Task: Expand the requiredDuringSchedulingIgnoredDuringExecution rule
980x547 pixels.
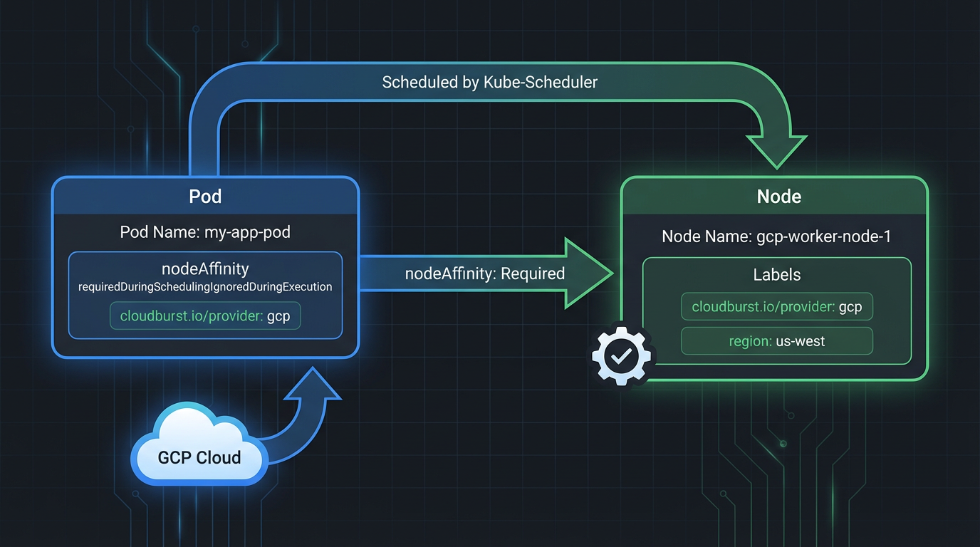Action: (x=204, y=286)
